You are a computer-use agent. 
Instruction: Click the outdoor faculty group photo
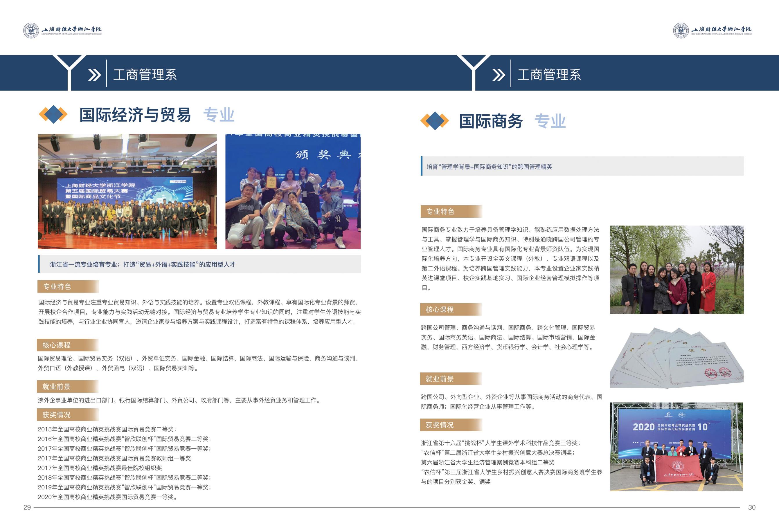[677, 270]
